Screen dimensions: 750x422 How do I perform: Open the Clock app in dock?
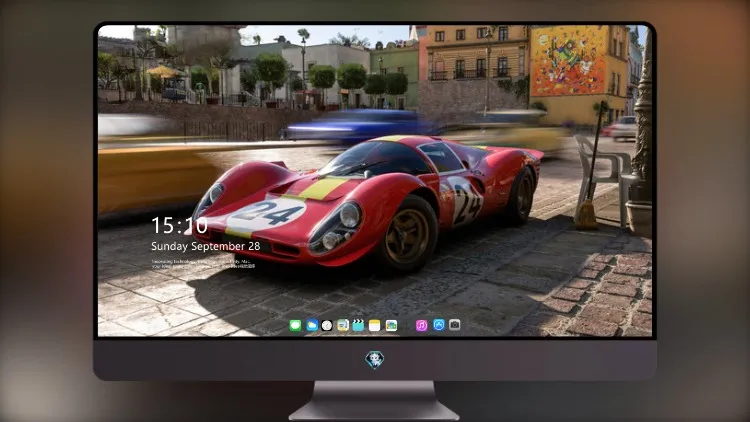(x=327, y=325)
